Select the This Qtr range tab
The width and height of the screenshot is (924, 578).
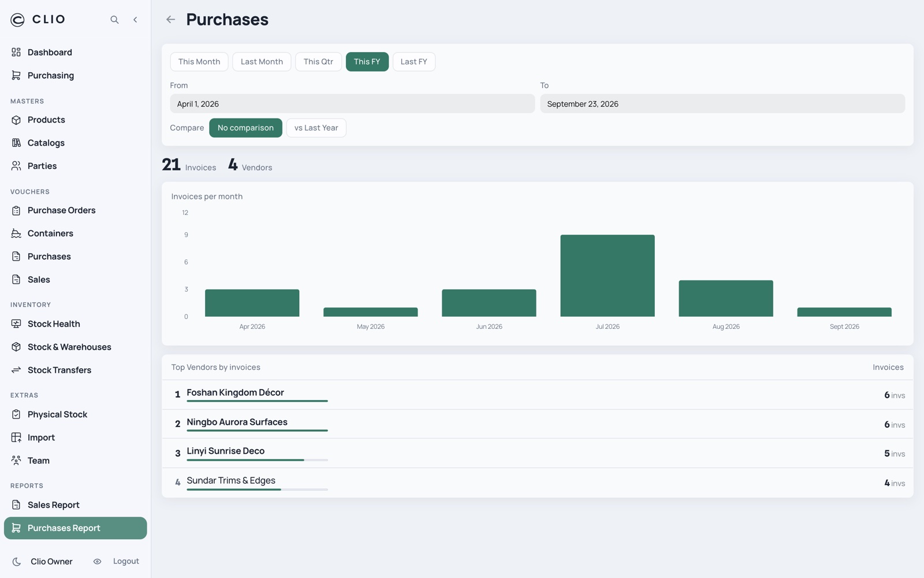point(318,62)
